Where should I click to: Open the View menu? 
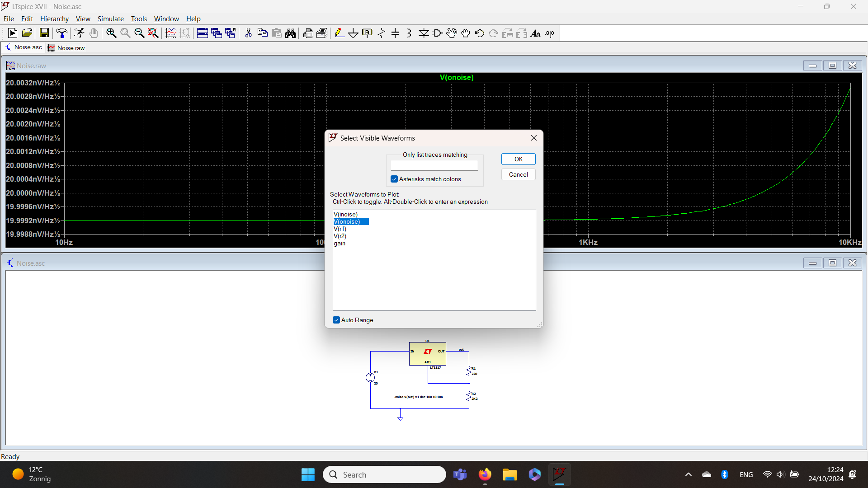(x=83, y=19)
